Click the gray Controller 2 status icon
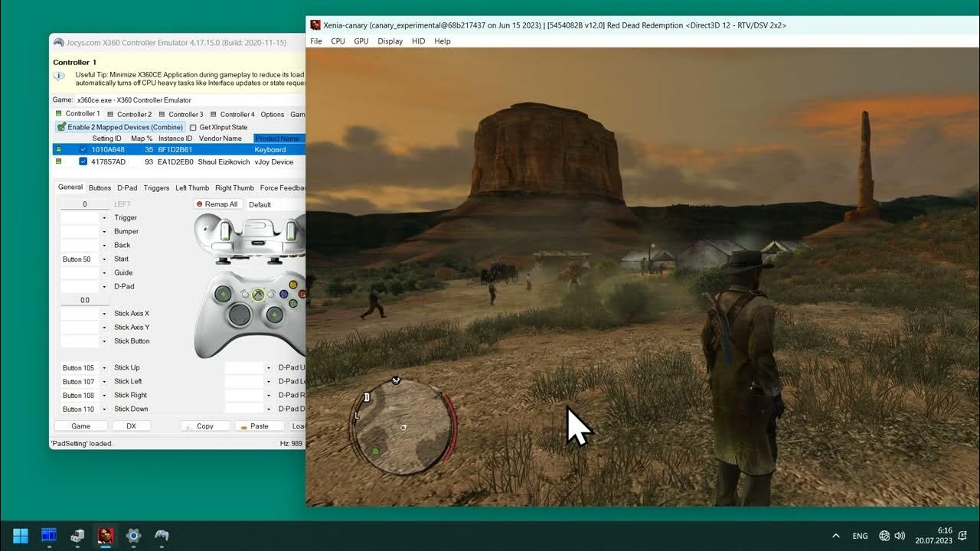The image size is (980, 551). pos(111,115)
